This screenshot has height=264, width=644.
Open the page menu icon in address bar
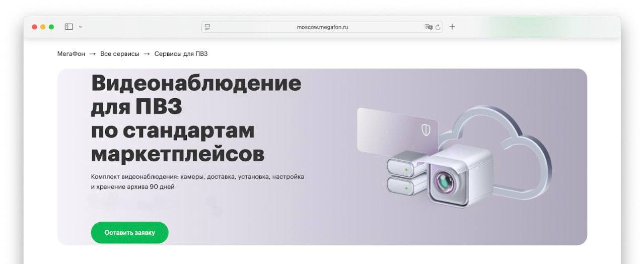tap(207, 27)
